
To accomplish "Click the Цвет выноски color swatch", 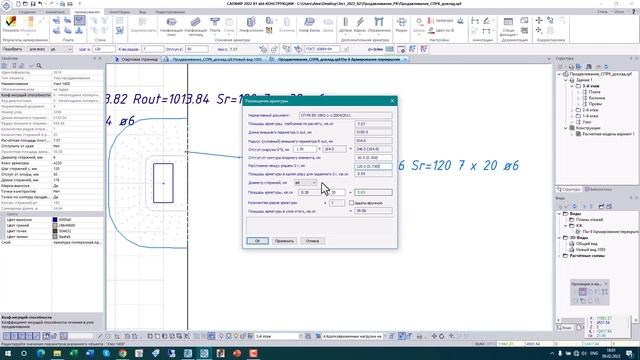I will click(x=55, y=220).
